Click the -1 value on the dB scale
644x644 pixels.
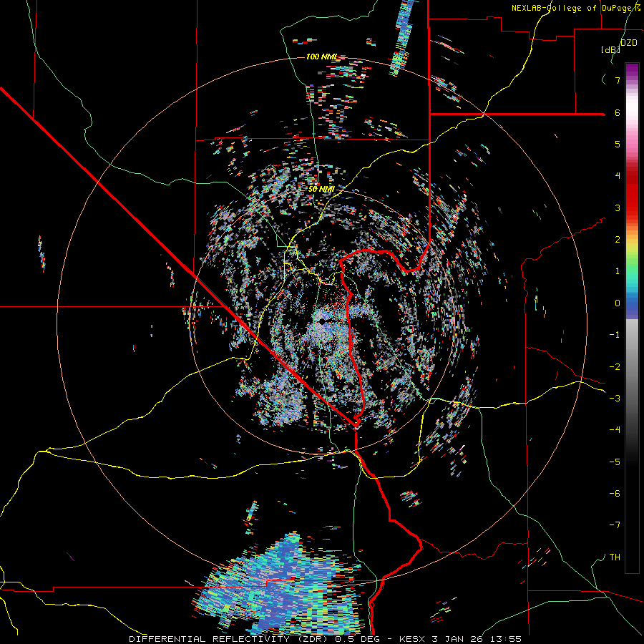(615, 335)
